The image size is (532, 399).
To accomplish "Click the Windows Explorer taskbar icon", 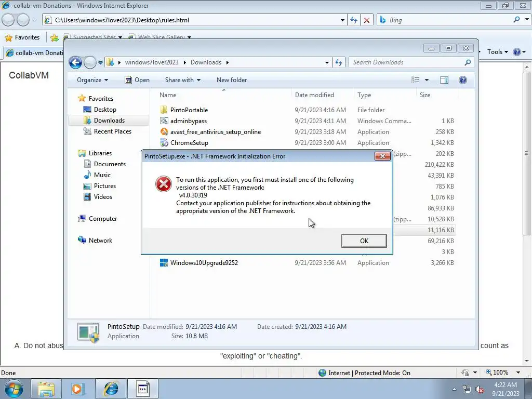I will tap(46, 389).
